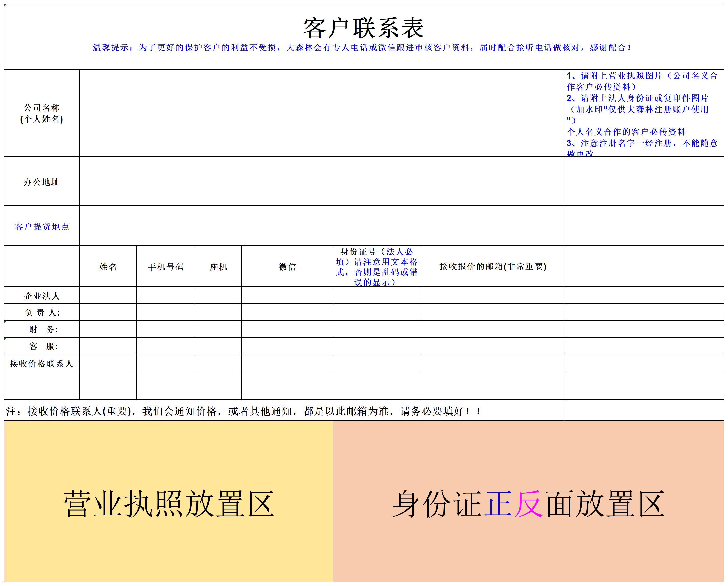728x586 pixels.
Task: Select the 接收价格联系人 row label
Action: tap(41, 363)
